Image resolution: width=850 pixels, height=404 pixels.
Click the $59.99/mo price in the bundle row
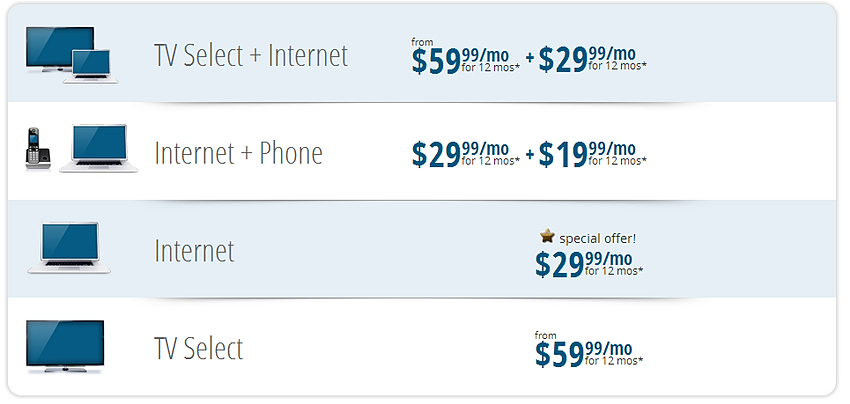(464, 60)
